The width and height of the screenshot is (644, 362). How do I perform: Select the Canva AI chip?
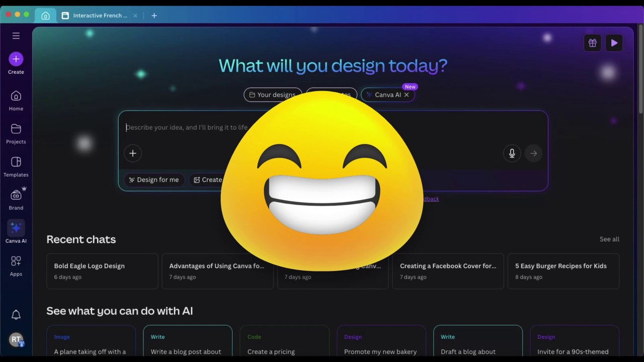pyautogui.click(x=388, y=95)
